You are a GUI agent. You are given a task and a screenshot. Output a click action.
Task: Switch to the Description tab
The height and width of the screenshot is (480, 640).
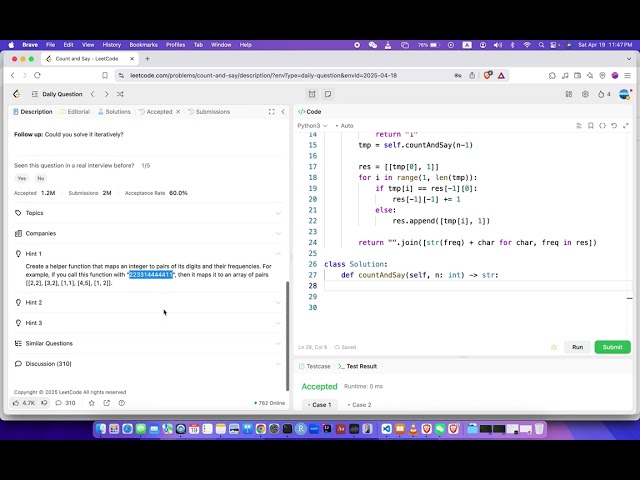tap(33, 111)
